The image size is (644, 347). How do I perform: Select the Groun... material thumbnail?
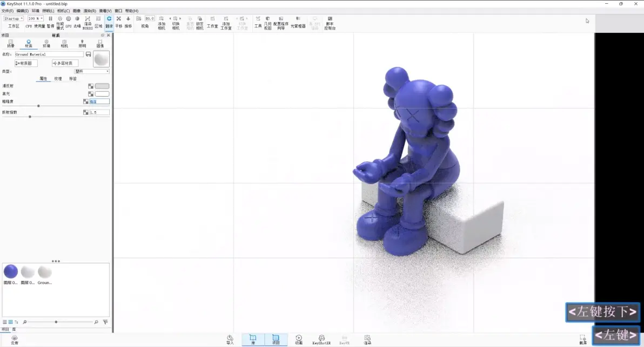point(45,271)
